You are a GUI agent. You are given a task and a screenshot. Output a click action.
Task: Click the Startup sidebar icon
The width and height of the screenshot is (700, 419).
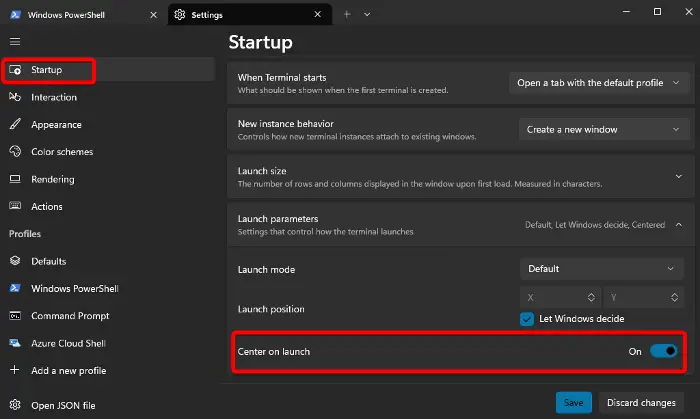click(15, 70)
